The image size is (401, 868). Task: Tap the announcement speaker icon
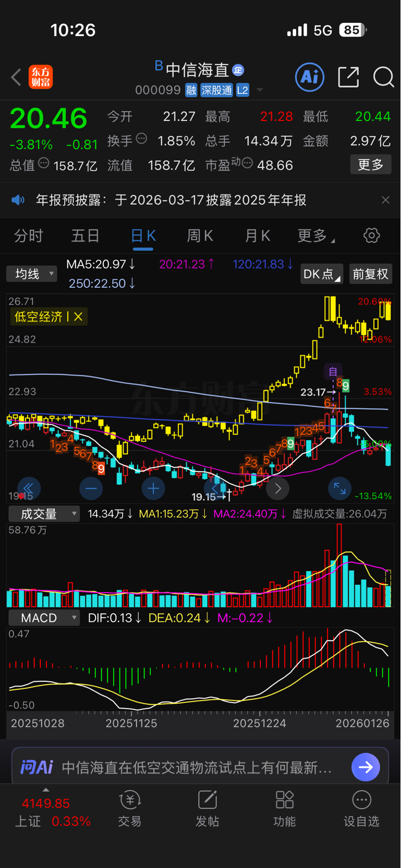coord(18,200)
